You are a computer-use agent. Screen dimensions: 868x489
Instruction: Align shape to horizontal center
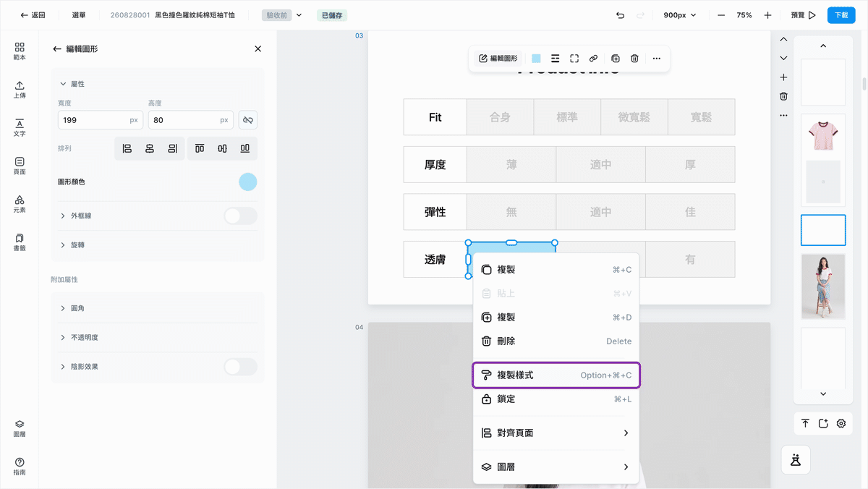click(150, 148)
